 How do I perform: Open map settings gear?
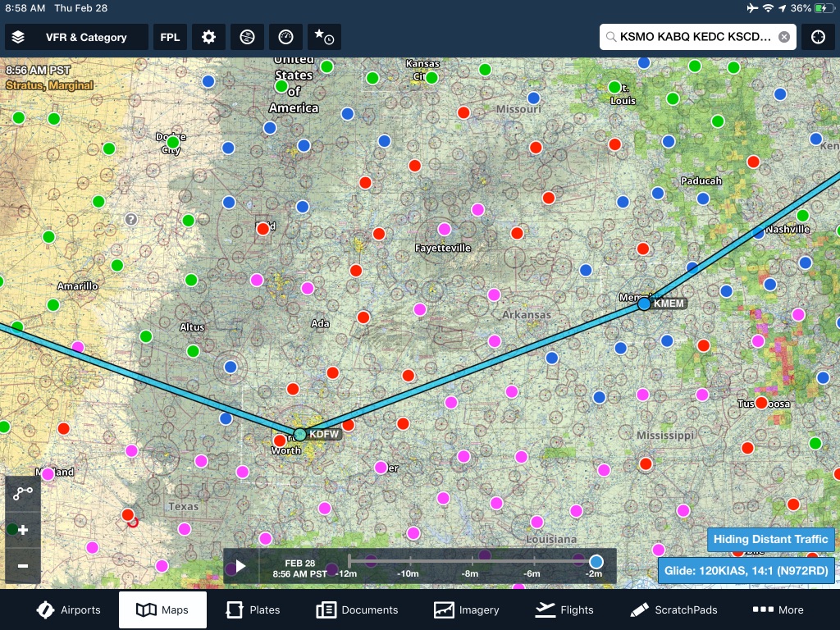tap(209, 37)
